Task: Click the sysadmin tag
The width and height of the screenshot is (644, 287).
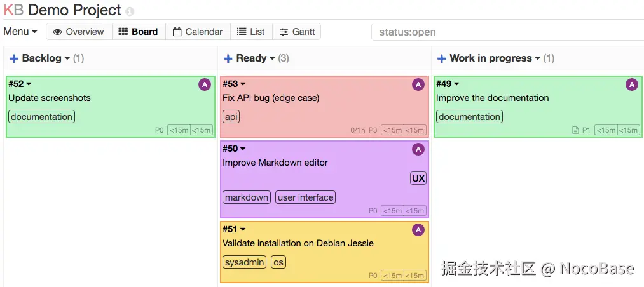Action: click(244, 262)
